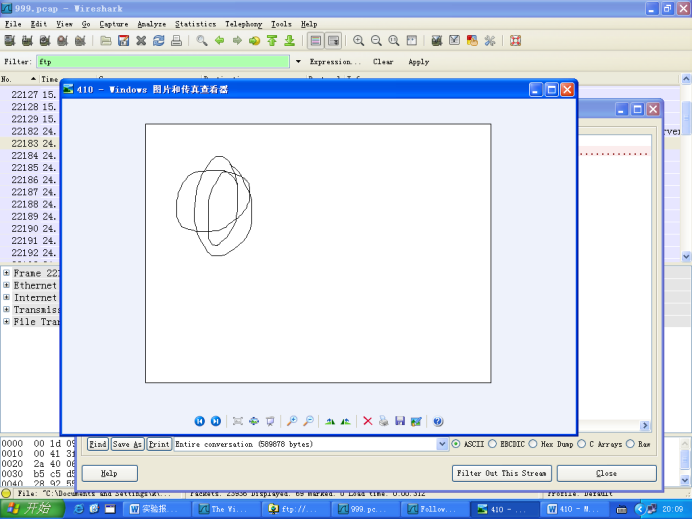This screenshot has width=693, height=520.
Task: Save image copy with floppy icon
Action: pos(400,421)
